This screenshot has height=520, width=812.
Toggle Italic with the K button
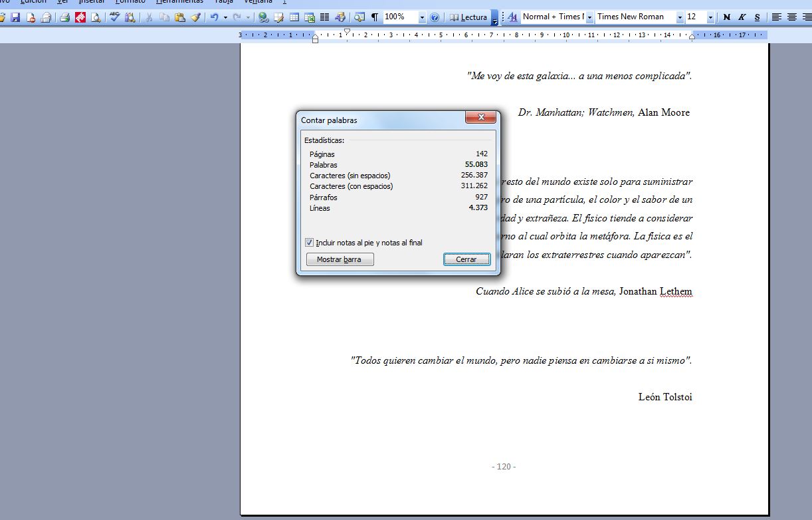742,17
